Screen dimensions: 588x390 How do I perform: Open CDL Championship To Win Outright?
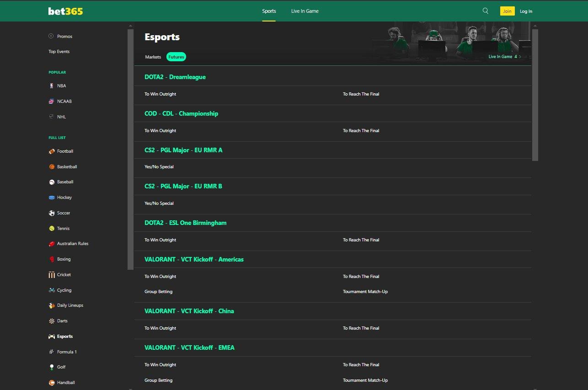tap(160, 131)
